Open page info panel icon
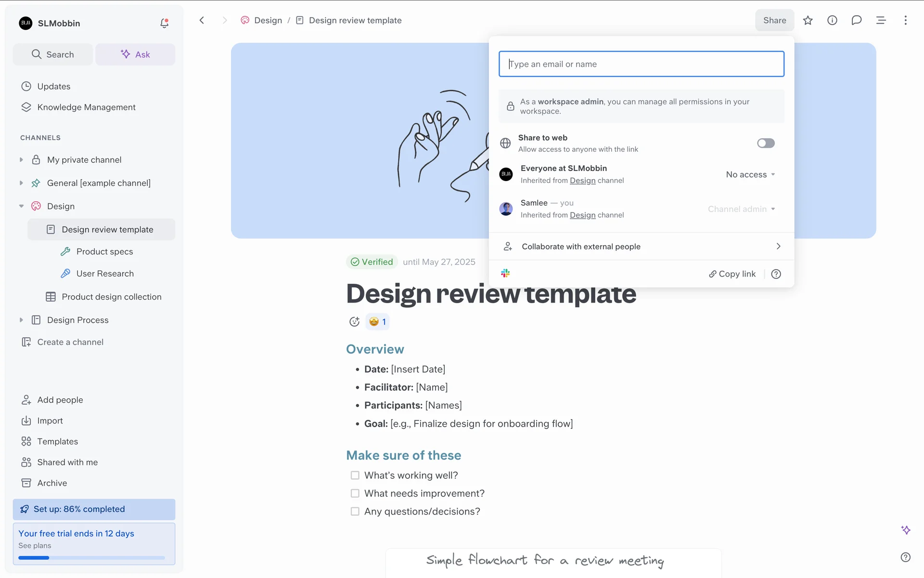Screen dimensions: 924x578 (x=832, y=20)
